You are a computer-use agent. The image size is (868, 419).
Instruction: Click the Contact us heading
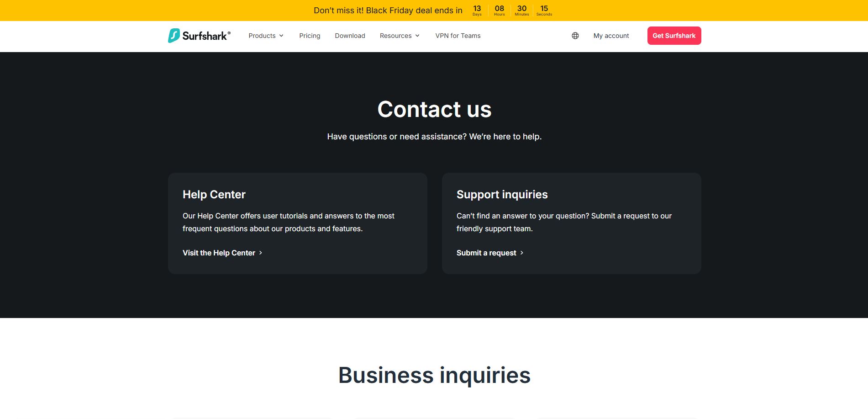[x=434, y=110]
